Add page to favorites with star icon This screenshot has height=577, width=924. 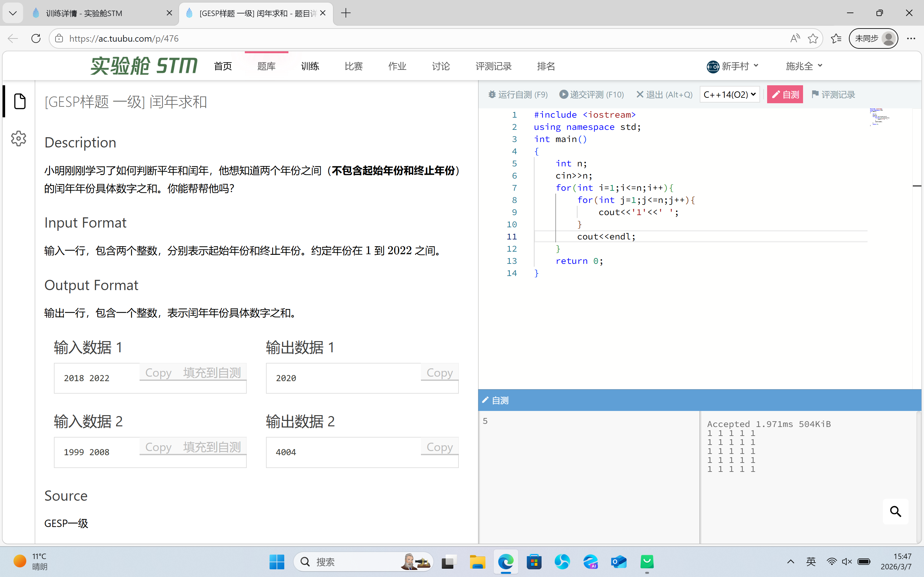point(813,38)
